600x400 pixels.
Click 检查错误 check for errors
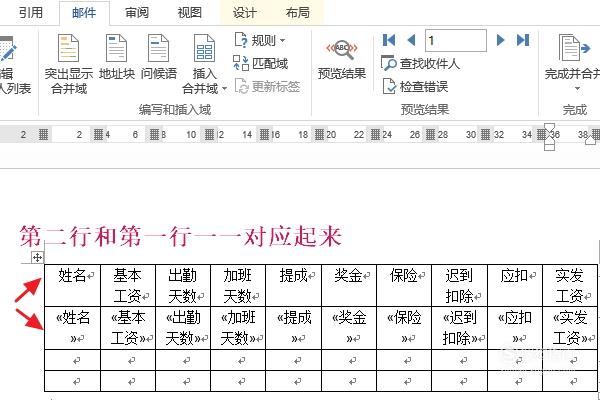pos(415,87)
